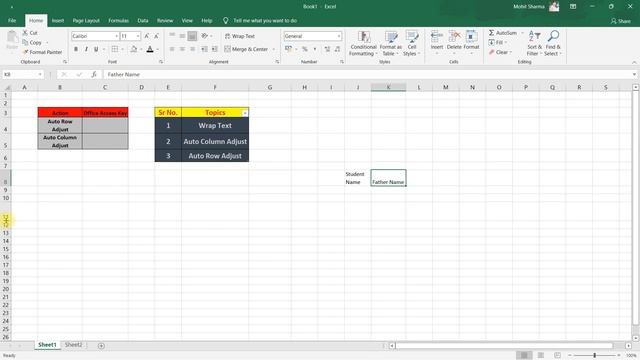This screenshot has height=360, width=640.
Task: Adjust the zoom slider
Action: (595, 356)
